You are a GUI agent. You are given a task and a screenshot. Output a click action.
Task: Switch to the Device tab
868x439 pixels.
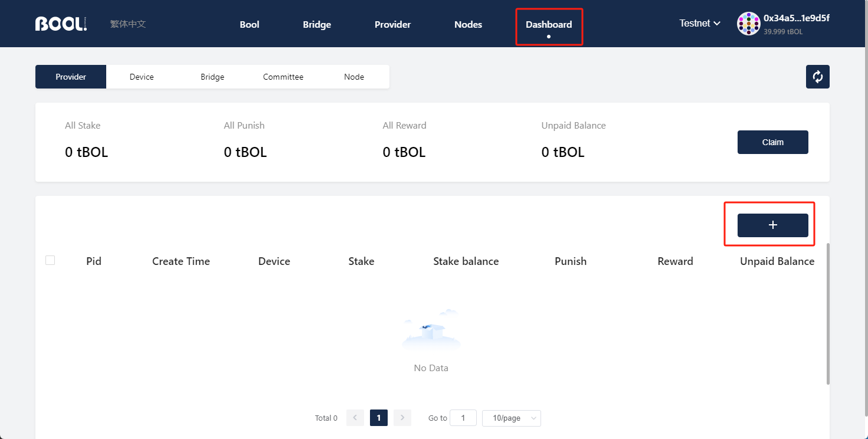pos(142,76)
